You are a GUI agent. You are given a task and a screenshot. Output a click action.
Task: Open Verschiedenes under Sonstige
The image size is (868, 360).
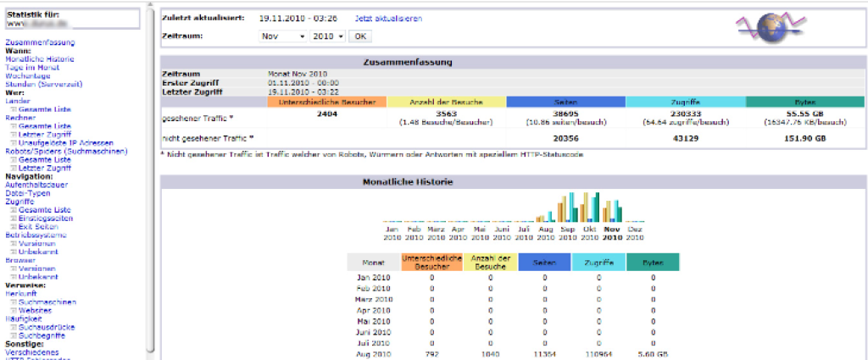tap(31, 352)
